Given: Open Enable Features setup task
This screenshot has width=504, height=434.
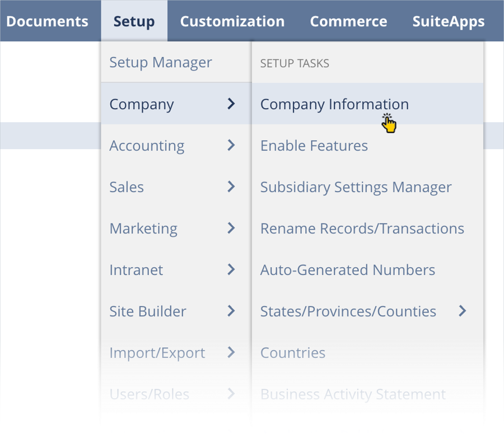Looking at the screenshot, I should point(314,146).
